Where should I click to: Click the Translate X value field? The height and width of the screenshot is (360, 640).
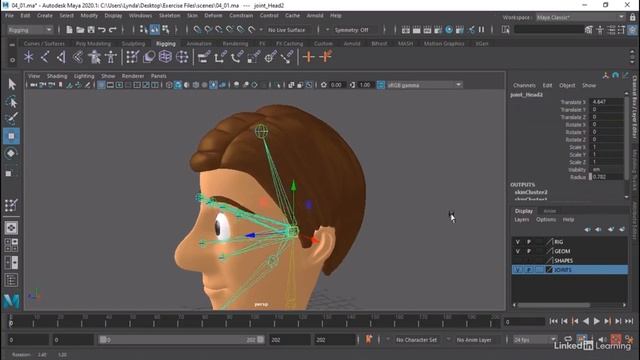[607, 102]
